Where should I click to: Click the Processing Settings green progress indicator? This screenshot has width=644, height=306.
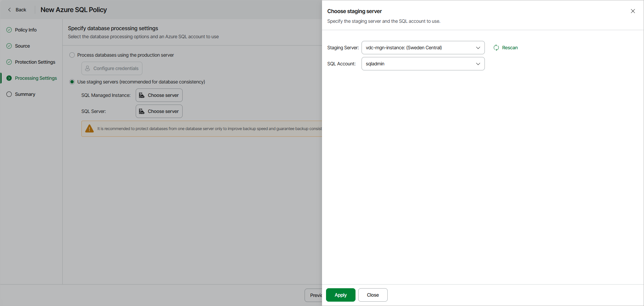(x=9, y=78)
